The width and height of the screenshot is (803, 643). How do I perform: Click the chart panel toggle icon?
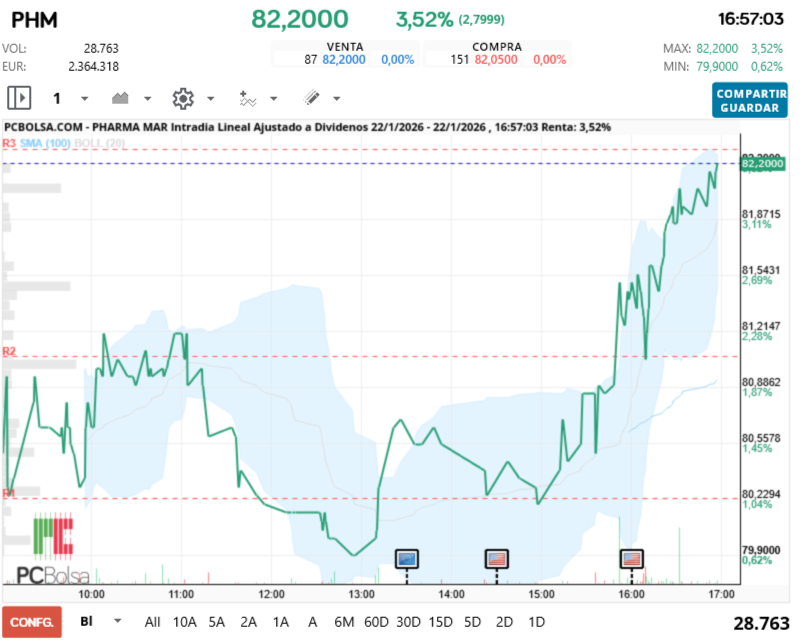point(18,98)
